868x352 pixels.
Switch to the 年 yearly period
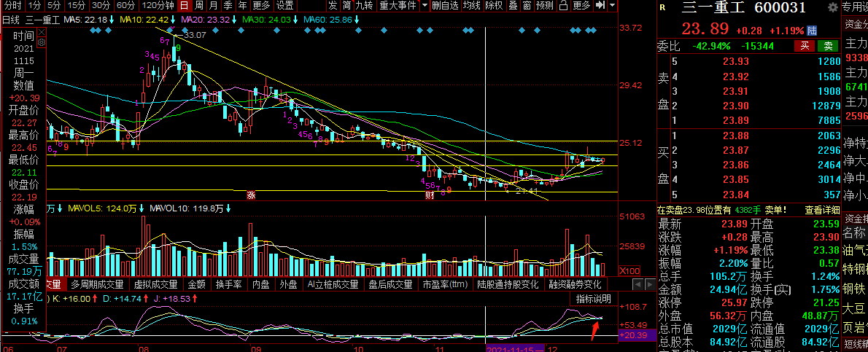click(x=242, y=6)
